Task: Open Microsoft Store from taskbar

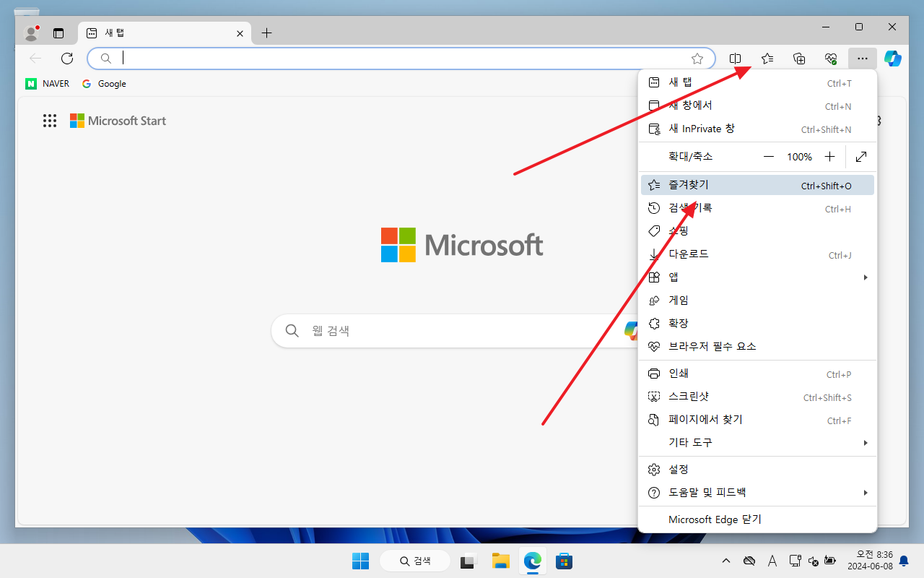Action: pos(565,561)
